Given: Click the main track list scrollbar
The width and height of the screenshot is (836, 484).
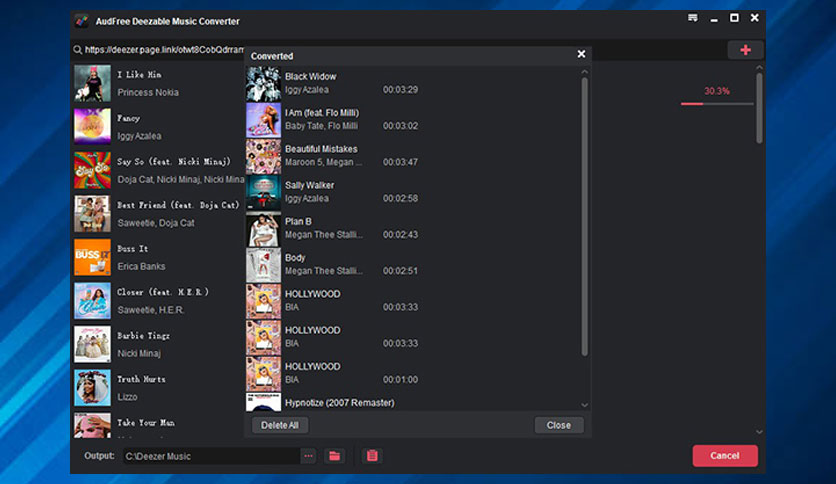Looking at the screenshot, I should pyautogui.click(x=759, y=108).
